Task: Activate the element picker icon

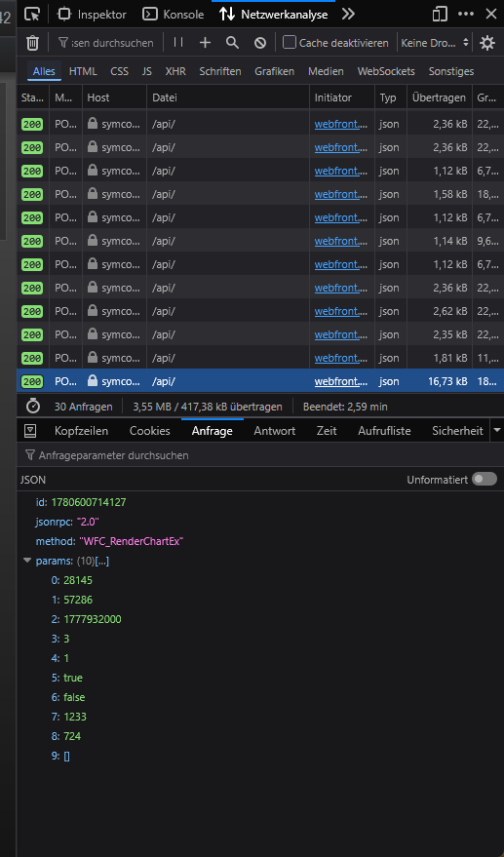Action: pos(33,15)
